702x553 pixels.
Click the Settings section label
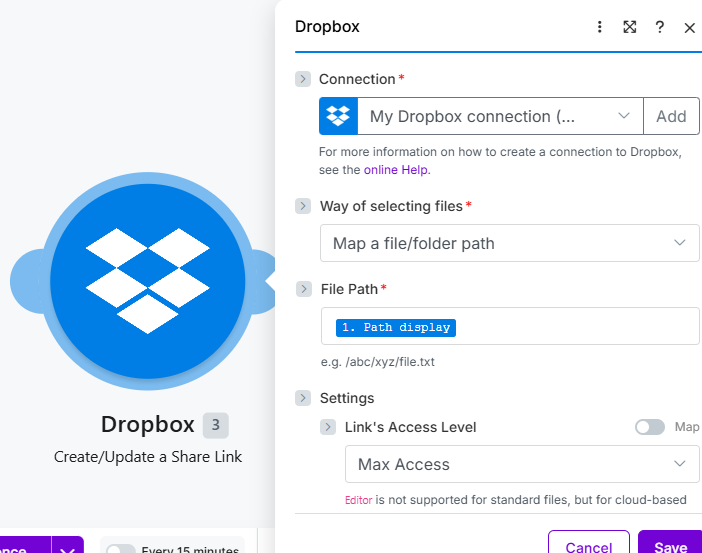click(x=347, y=398)
